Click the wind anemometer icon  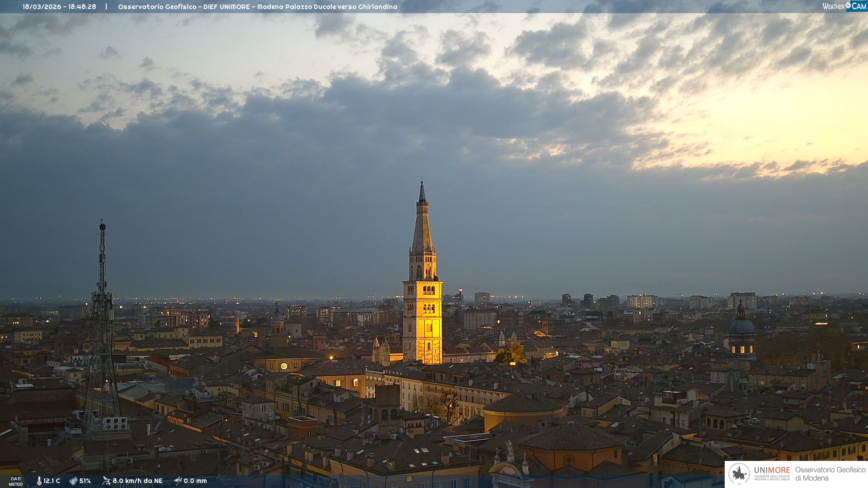(106, 481)
